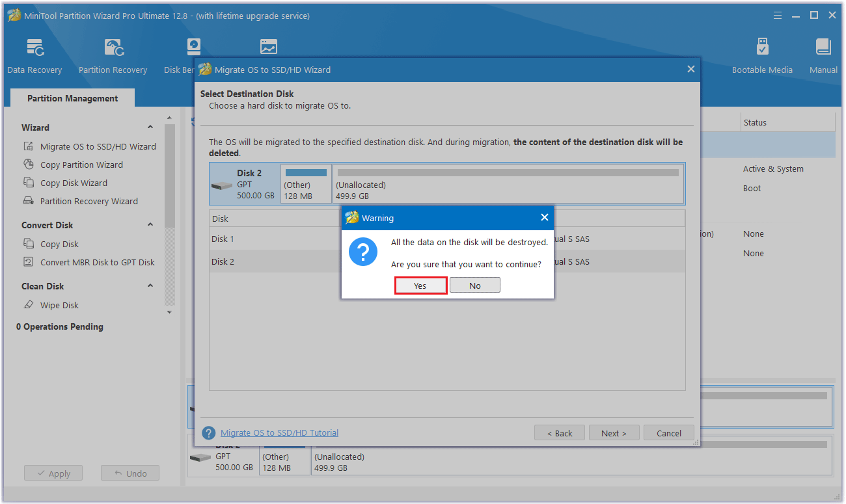
Task: Select the wizard Disk 2 (Other) 128 MB partition
Action: 307,183
